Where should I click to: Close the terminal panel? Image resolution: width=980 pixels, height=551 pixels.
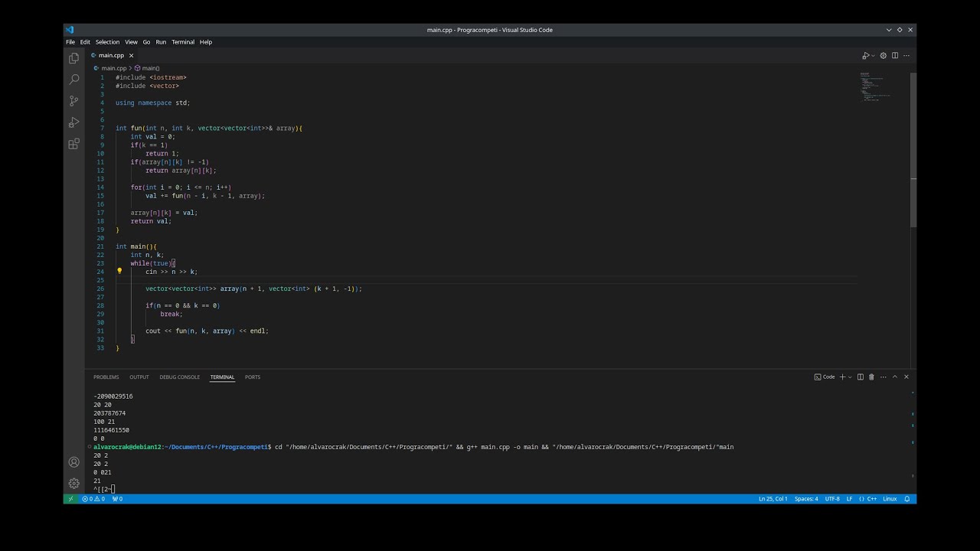pos(906,377)
